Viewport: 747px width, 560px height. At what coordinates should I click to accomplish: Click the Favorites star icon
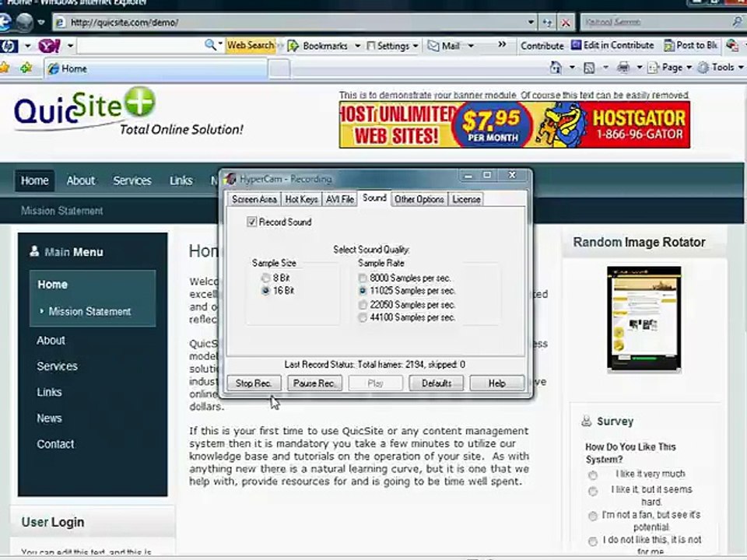click(5, 68)
